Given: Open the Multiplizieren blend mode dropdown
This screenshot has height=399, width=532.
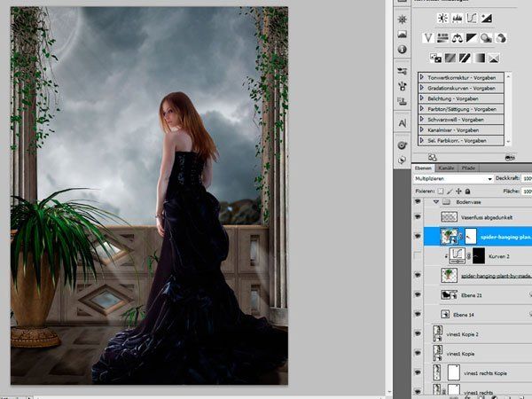Looking at the screenshot, I should click(453, 178).
